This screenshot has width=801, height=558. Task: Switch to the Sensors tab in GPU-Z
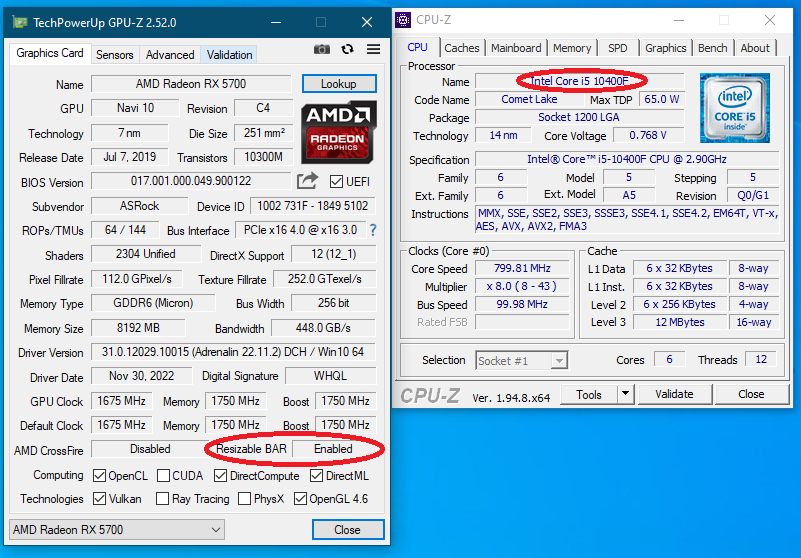114,55
